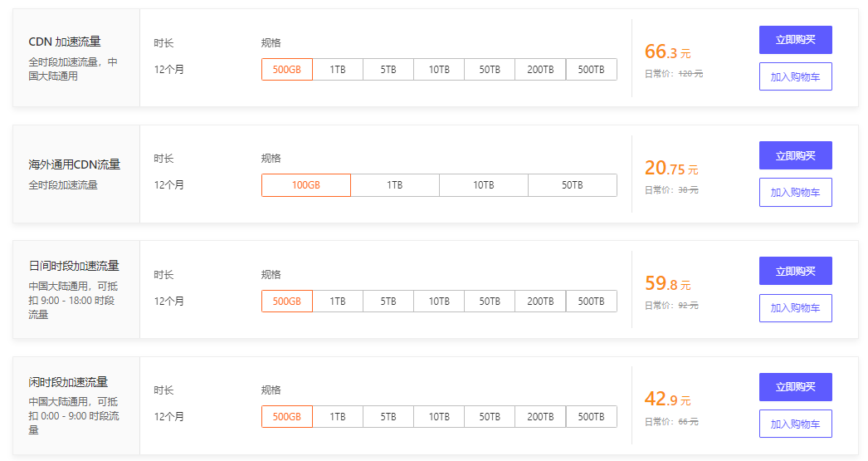Add 海外通用CDN流量 to shopping cart
This screenshot has width=868, height=461.
(x=795, y=192)
